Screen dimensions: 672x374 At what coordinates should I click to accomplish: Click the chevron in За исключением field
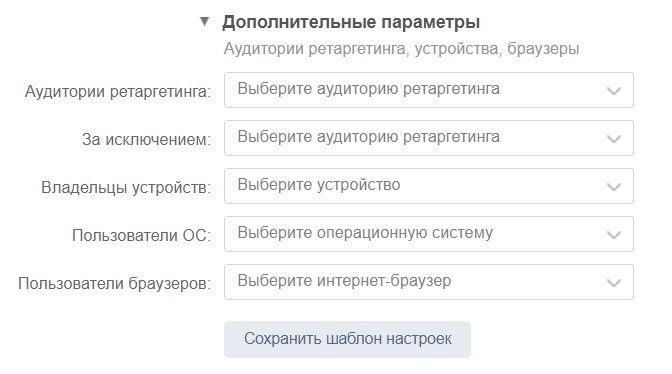click(614, 139)
